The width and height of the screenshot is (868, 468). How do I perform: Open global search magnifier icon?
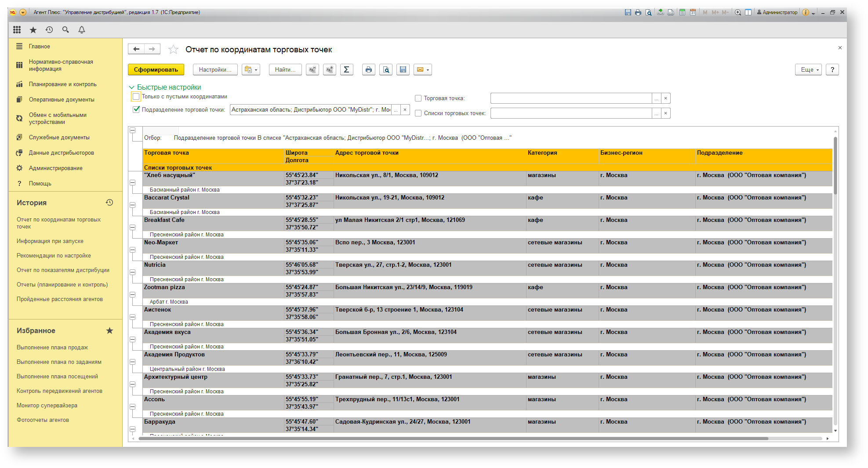65,30
